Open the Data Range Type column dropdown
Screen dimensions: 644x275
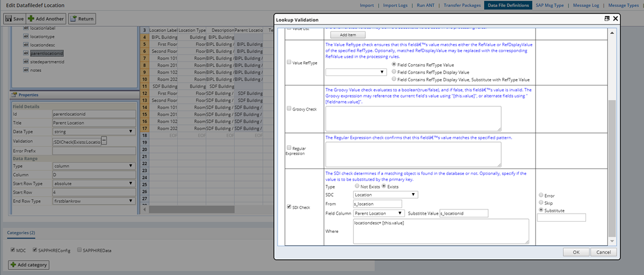(94, 166)
